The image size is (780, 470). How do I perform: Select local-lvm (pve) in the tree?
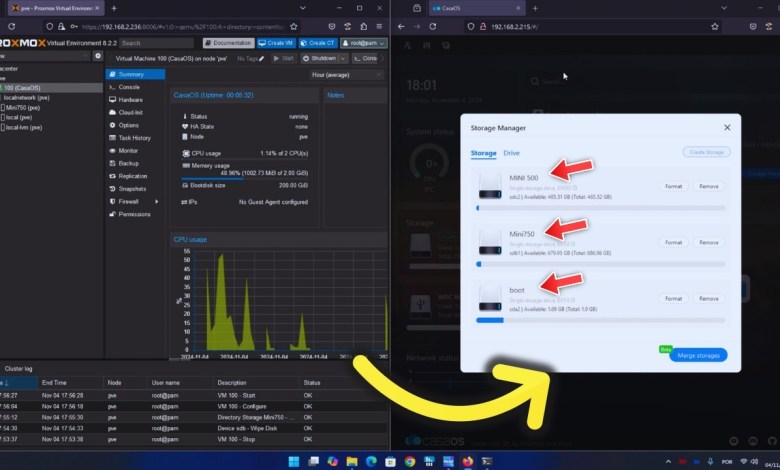click(23, 128)
